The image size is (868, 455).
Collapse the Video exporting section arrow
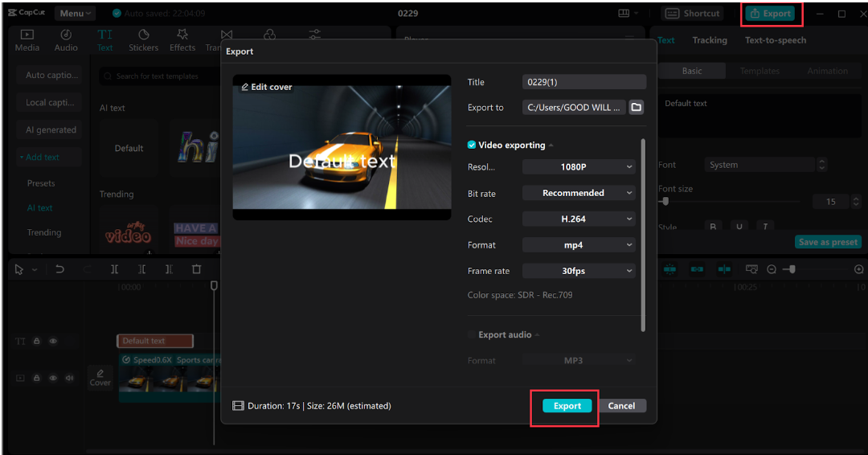(551, 146)
